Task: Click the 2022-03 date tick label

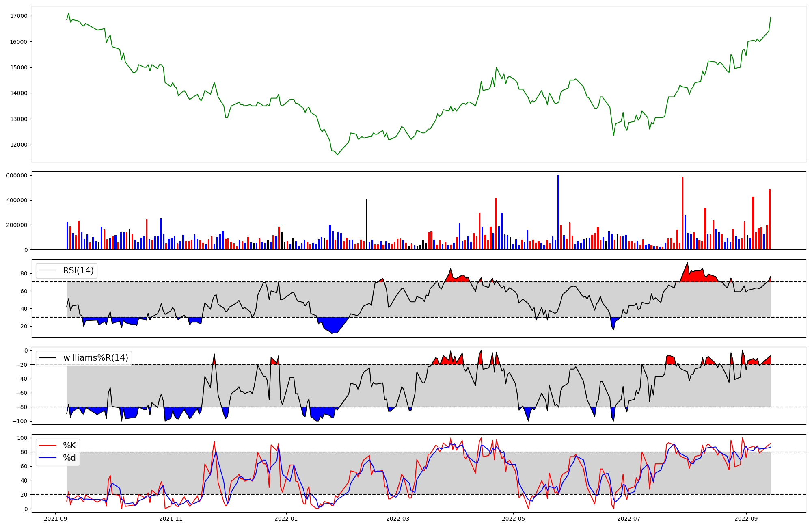Action: pyautogui.click(x=398, y=519)
